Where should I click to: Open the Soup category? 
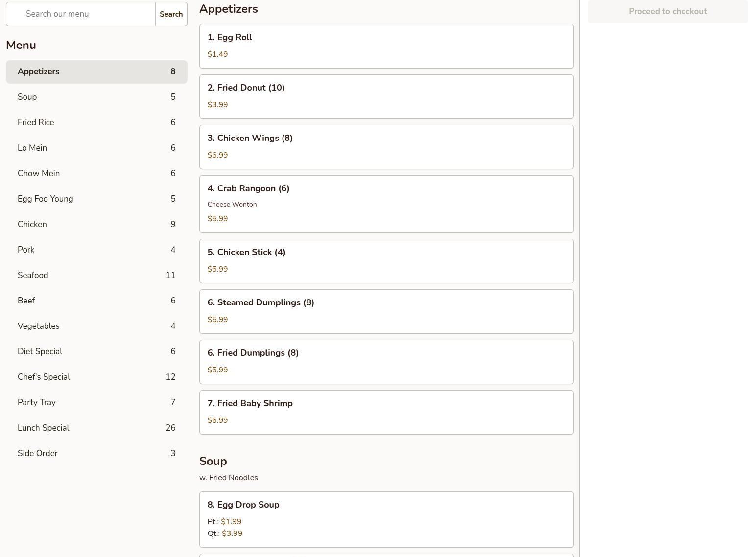point(96,97)
